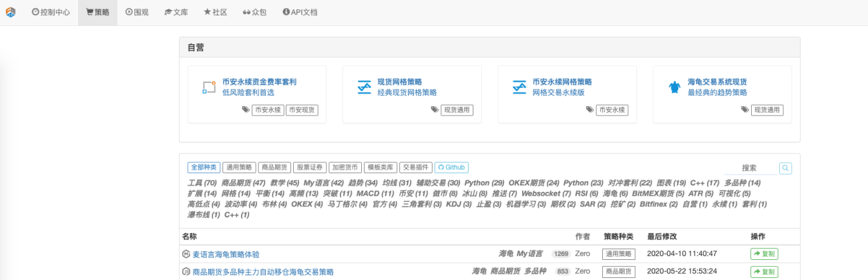This screenshot has width=868, height=280.
Task: Click the turtle icon for 海龟交易系统现货
Action: pyautogui.click(x=674, y=88)
